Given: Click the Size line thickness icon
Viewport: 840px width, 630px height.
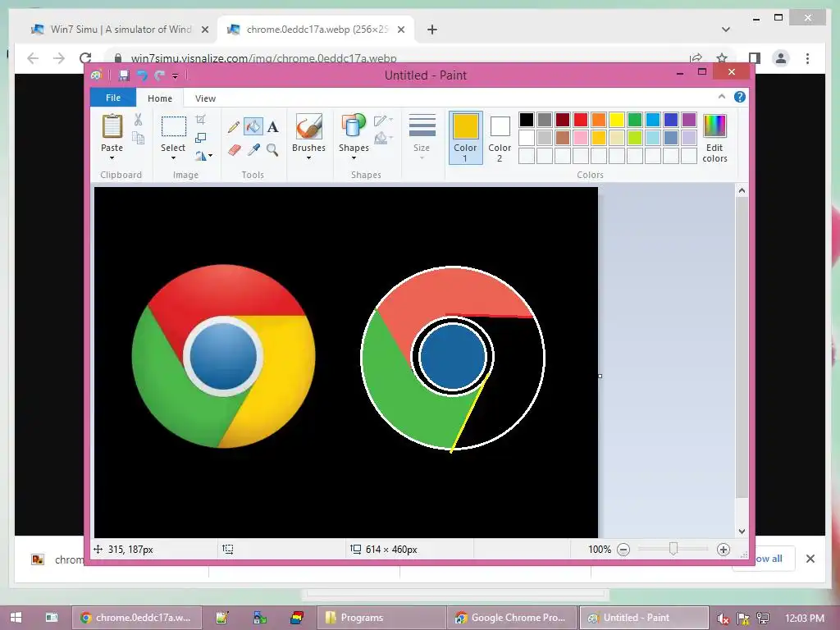Looking at the screenshot, I should 422,126.
